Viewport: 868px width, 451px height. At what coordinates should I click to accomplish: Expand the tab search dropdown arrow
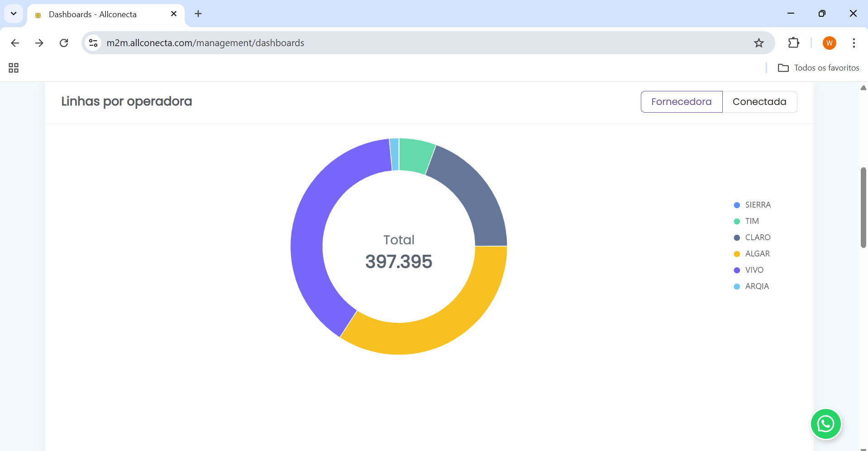pyautogui.click(x=14, y=14)
